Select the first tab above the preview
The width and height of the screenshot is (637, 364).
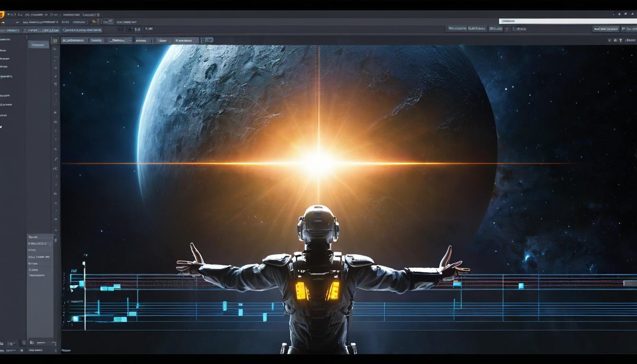point(74,40)
